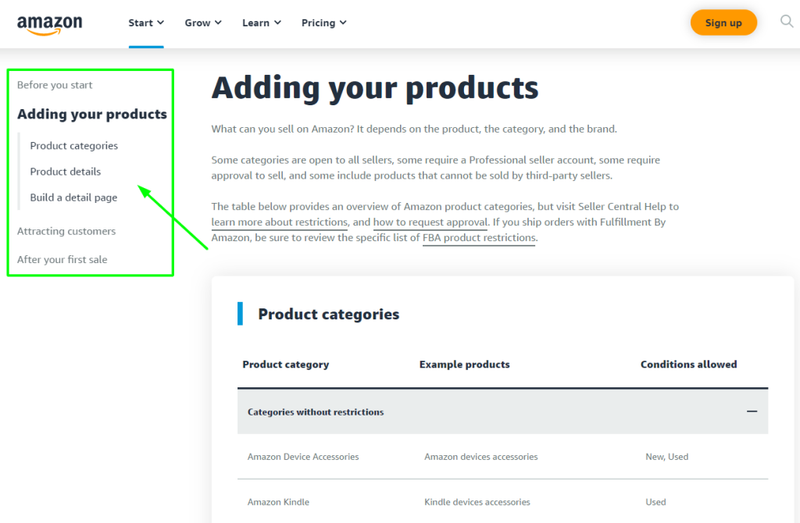
Task: Open learn more about restrictions link
Action: pyautogui.click(x=279, y=222)
